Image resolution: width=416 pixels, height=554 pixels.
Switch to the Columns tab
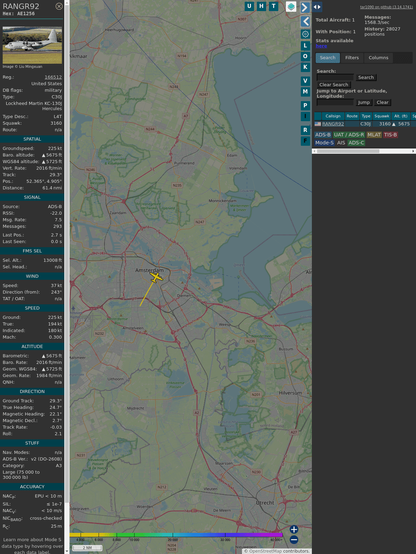pyautogui.click(x=379, y=58)
